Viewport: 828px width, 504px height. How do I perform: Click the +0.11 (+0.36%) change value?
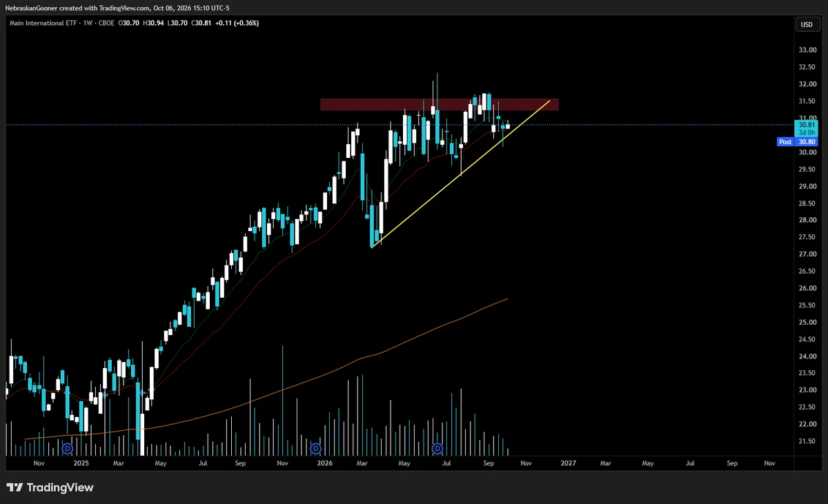[237, 23]
